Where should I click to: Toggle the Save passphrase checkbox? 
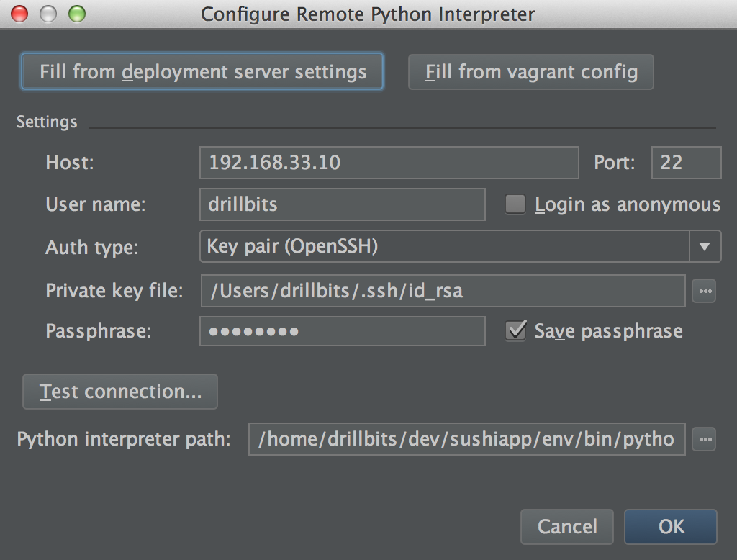[x=515, y=331]
